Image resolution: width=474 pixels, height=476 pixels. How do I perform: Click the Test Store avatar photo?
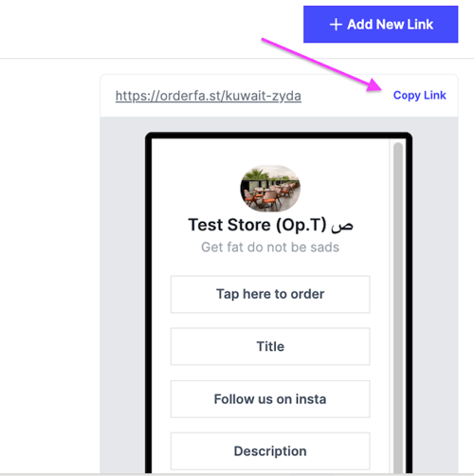270,189
